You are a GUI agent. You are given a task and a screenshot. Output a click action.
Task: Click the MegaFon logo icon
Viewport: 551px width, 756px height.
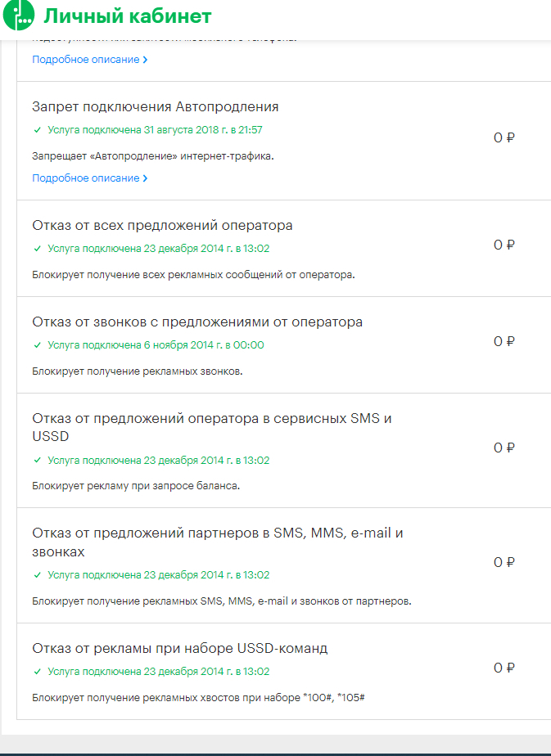[18, 17]
